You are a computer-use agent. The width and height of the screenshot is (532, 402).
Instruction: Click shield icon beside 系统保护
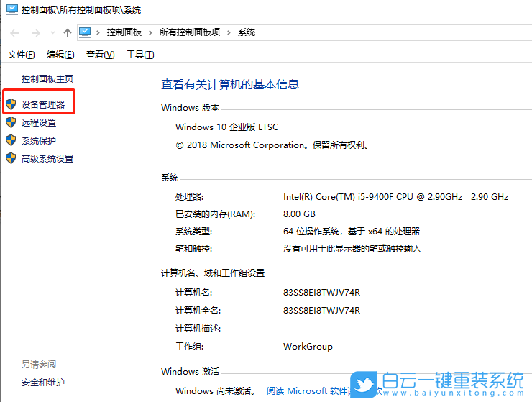11,140
